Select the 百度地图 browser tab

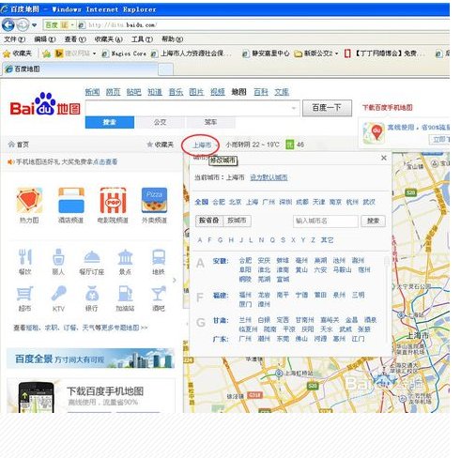[80, 69]
